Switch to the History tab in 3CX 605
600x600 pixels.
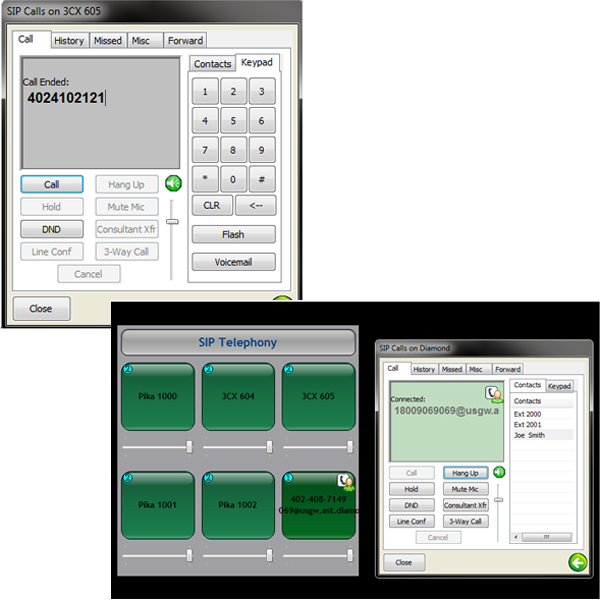point(69,41)
